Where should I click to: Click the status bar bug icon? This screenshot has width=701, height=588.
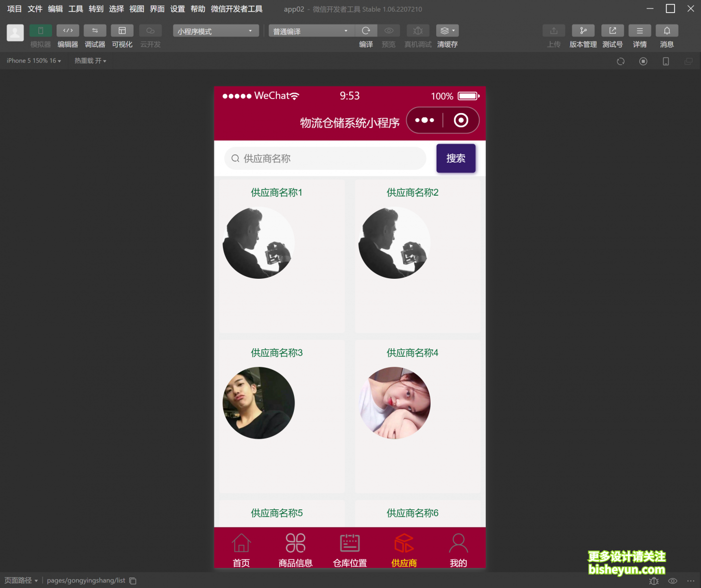(654, 581)
